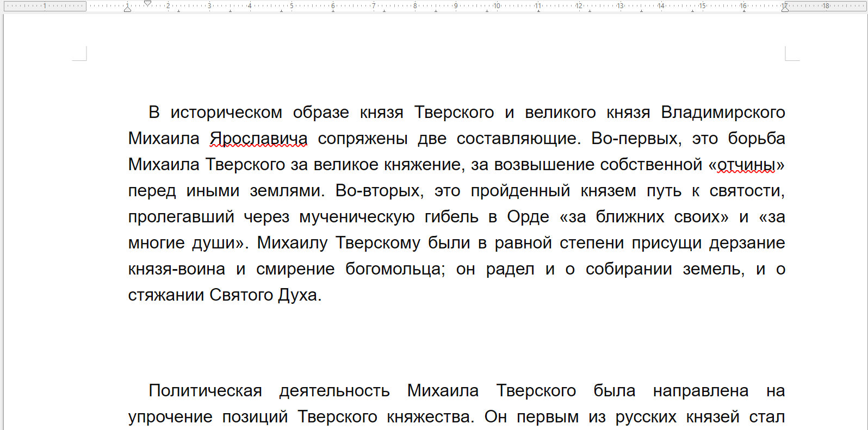Click the first-line indent marker on ruler

click(x=147, y=3)
